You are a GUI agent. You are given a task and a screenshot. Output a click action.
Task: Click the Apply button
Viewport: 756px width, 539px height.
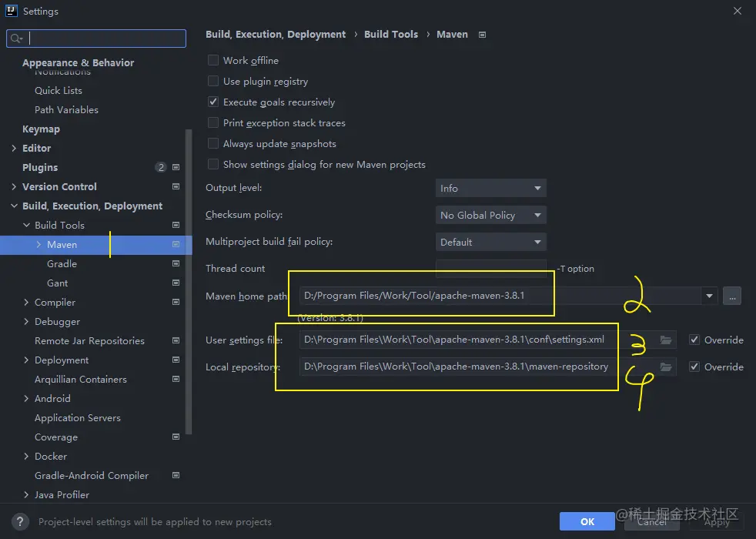[717, 521]
